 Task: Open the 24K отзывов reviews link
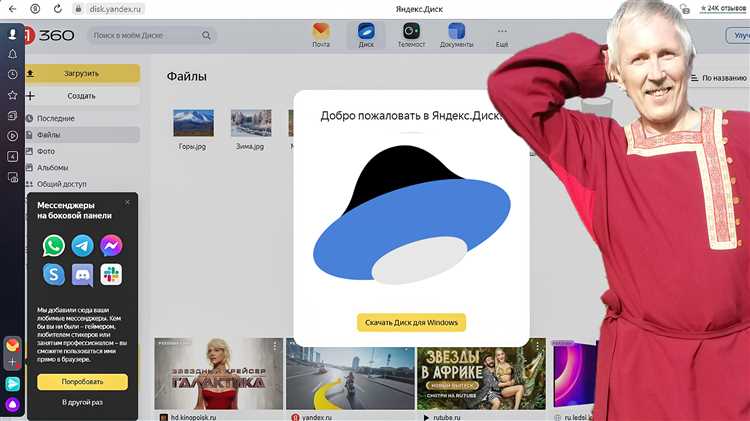click(723, 9)
